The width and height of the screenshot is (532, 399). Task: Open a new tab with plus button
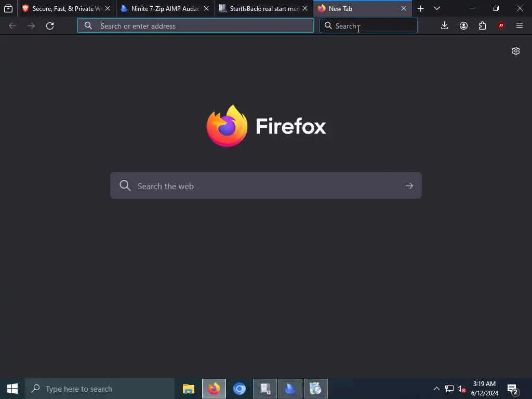420,9
